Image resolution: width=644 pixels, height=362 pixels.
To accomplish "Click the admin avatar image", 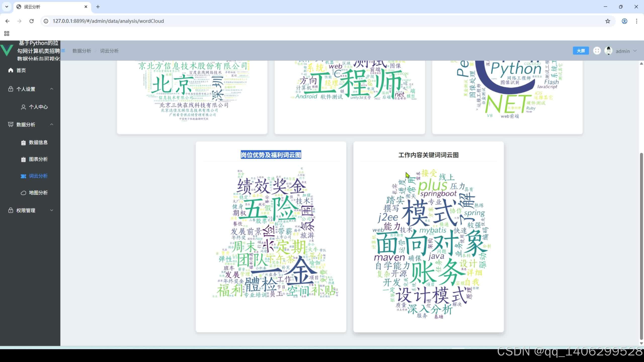I will [608, 51].
